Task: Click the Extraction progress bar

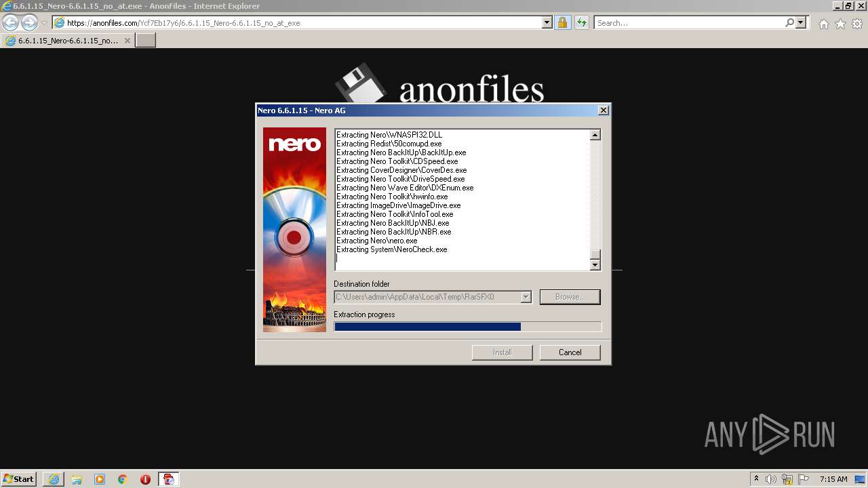Action: pos(467,327)
